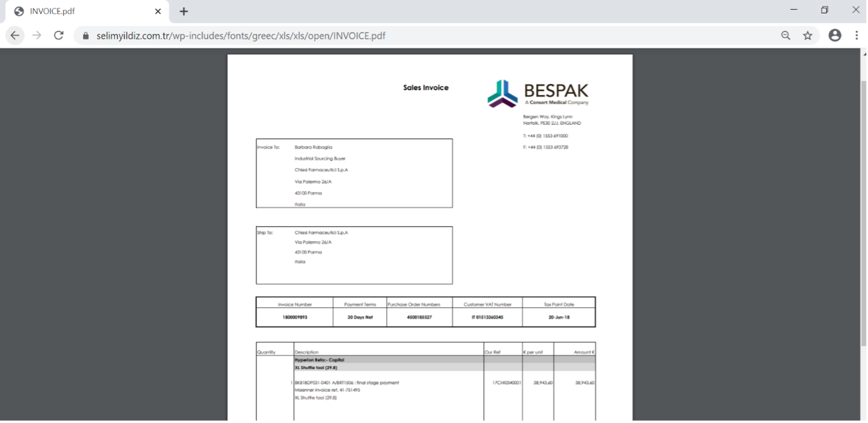
Task: Click the purchase order number 4500185527
Action: click(419, 317)
